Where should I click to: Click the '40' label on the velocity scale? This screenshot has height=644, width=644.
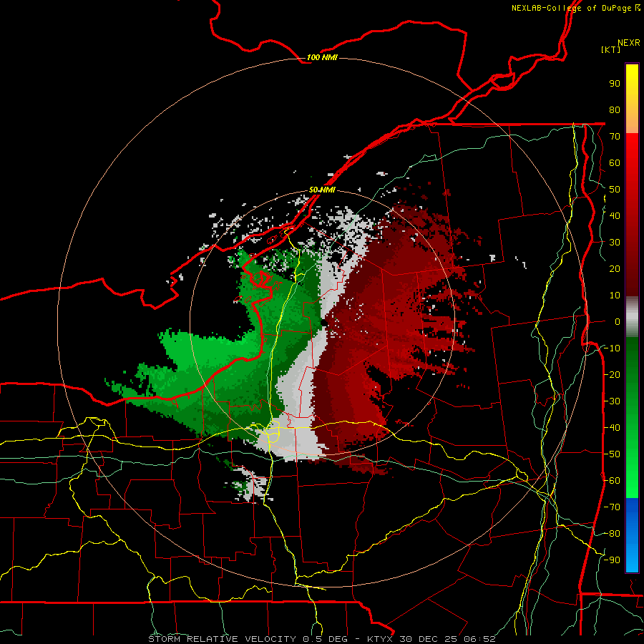pos(615,216)
